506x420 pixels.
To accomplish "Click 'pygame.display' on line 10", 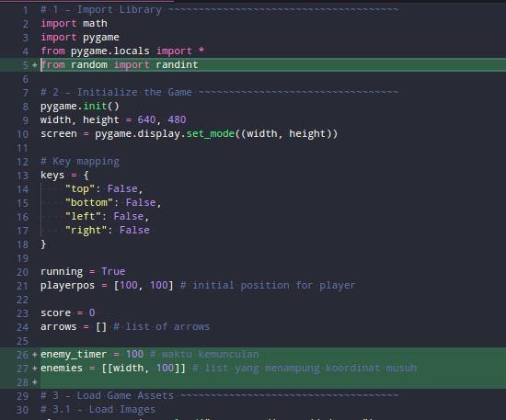I will [137, 134].
